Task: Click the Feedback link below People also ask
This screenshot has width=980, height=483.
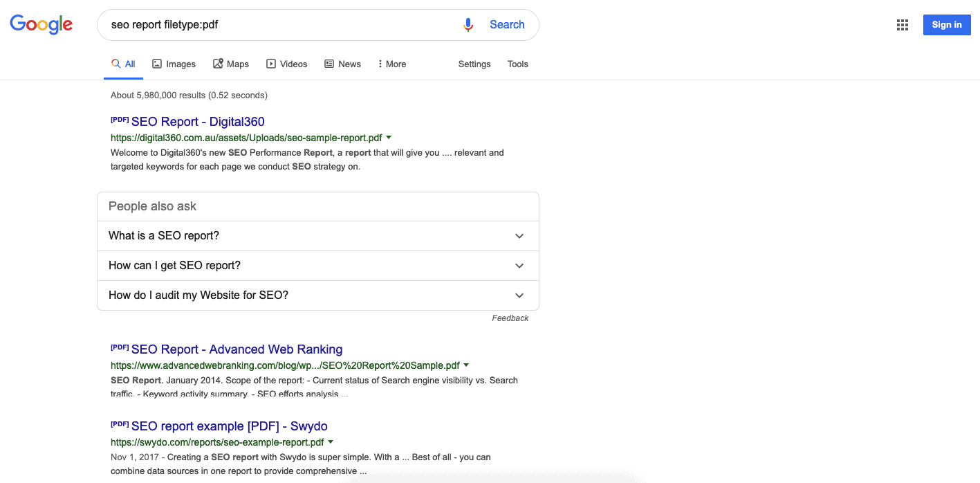Action: pyautogui.click(x=510, y=318)
